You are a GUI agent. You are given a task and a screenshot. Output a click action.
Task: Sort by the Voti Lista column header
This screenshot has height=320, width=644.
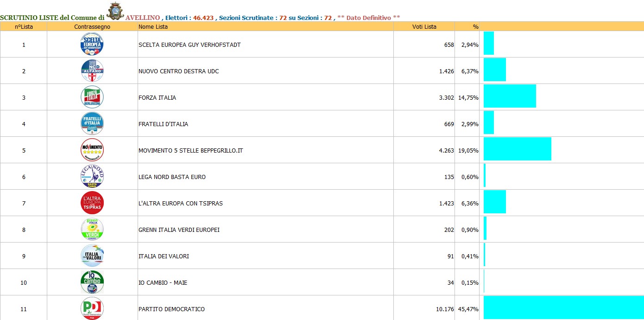[x=424, y=27]
